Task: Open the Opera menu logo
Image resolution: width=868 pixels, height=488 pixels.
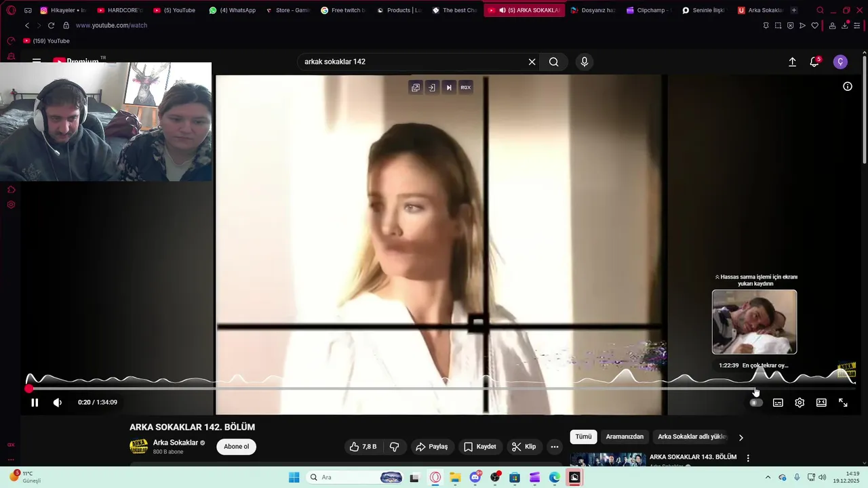Action: pyautogui.click(x=11, y=10)
